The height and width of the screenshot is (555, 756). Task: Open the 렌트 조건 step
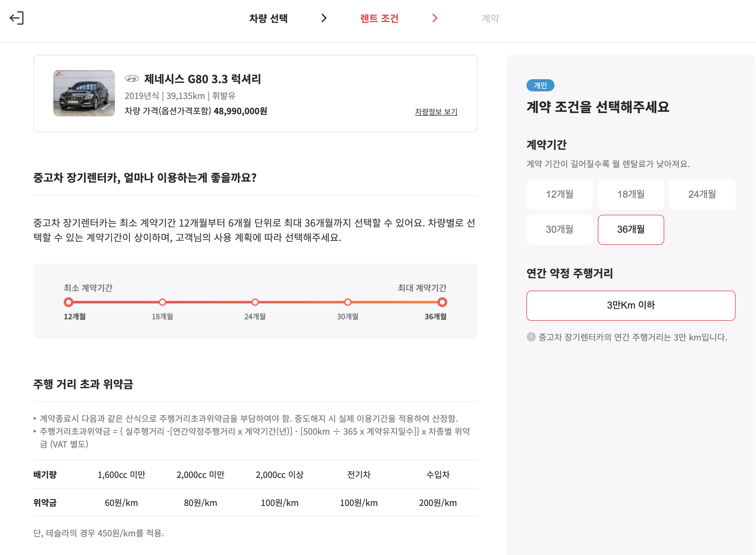coord(379,18)
